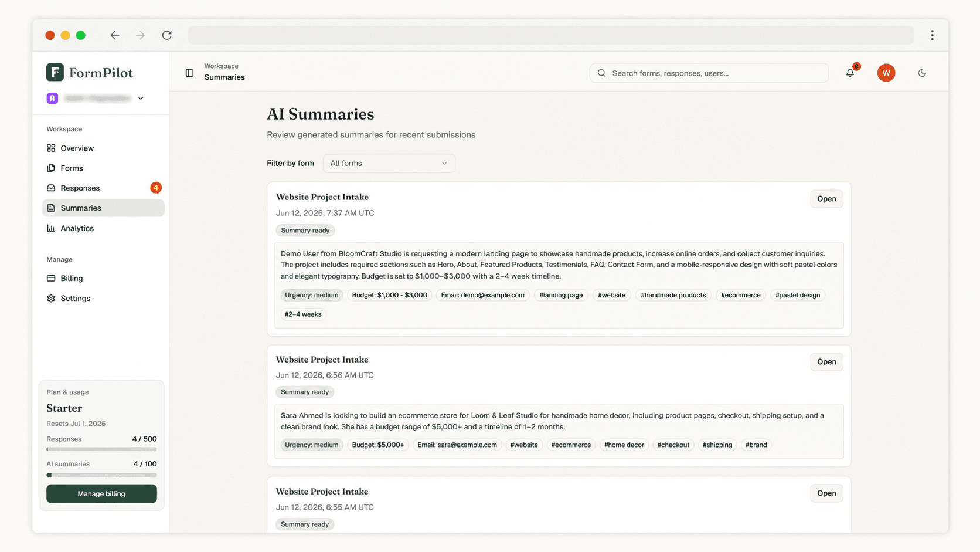Image resolution: width=980 pixels, height=552 pixels.
Task: Click the Summaries document icon
Action: [x=51, y=208]
